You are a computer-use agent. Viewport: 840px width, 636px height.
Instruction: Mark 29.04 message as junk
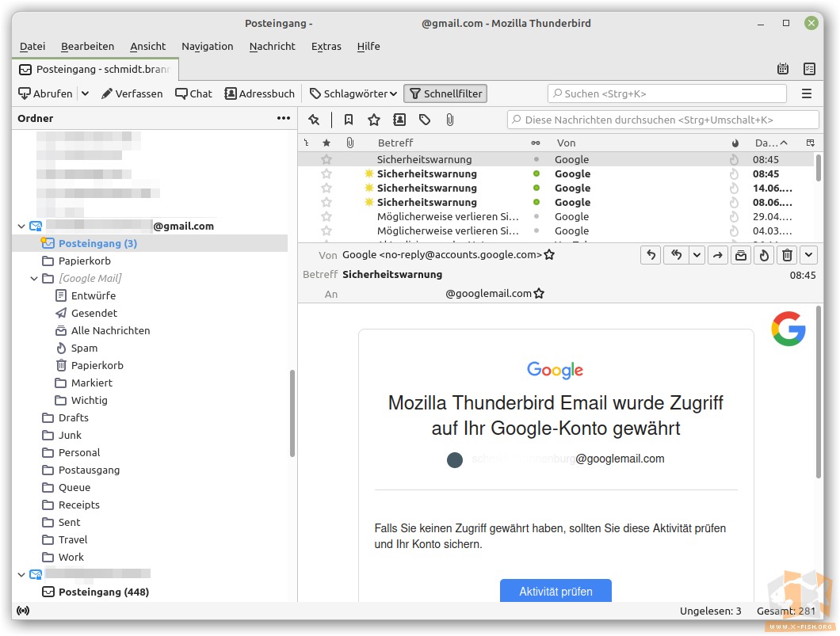(x=734, y=217)
